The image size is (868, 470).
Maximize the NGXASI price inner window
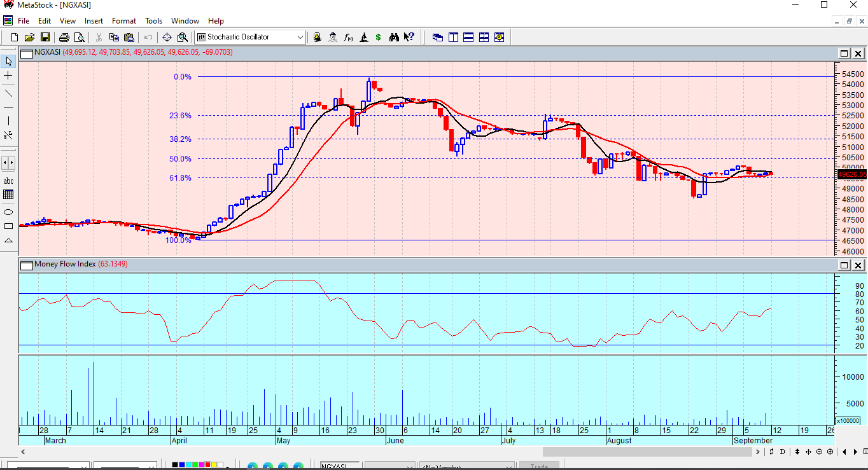[844, 53]
